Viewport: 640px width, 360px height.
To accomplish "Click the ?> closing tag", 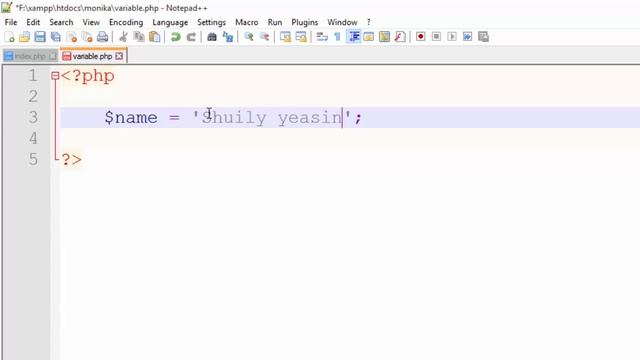I will pyautogui.click(x=71, y=160).
